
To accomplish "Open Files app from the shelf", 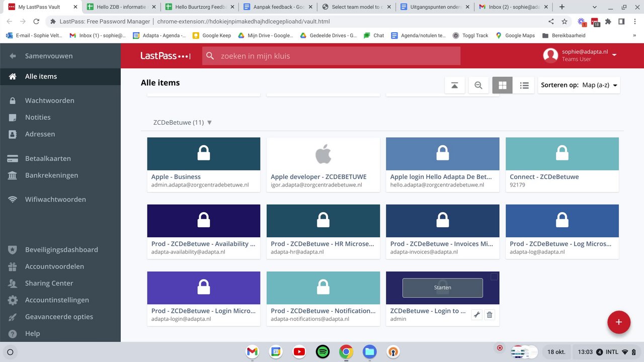I will click(x=369, y=352).
